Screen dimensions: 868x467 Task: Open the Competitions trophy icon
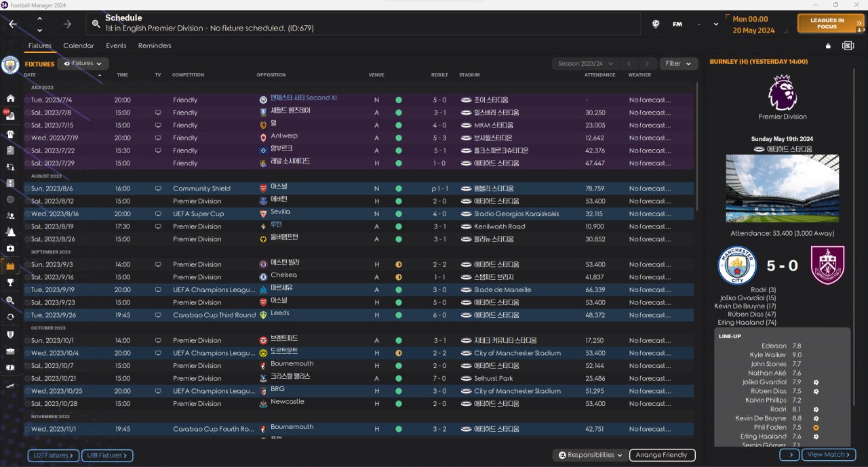(10, 283)
